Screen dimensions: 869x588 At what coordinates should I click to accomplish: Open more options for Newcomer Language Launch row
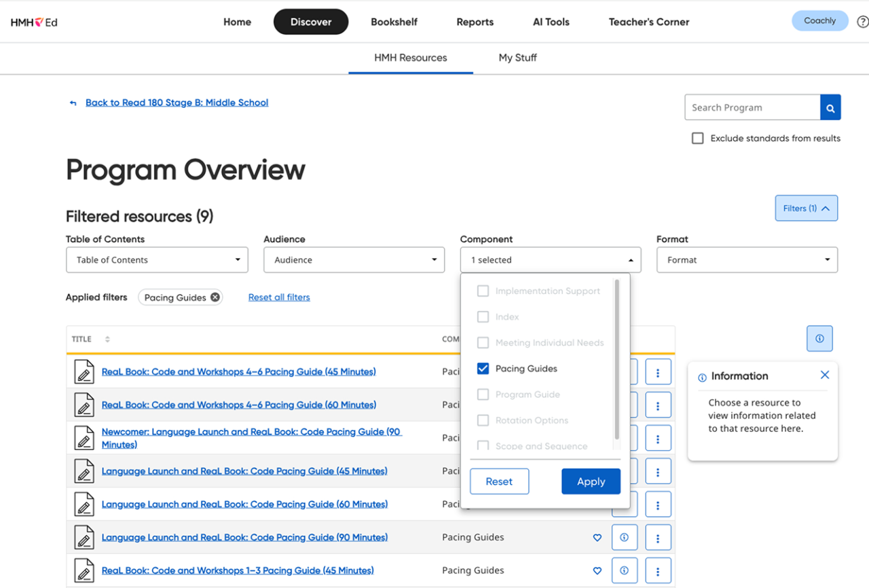pyautogui.click(x=658, y=438)
